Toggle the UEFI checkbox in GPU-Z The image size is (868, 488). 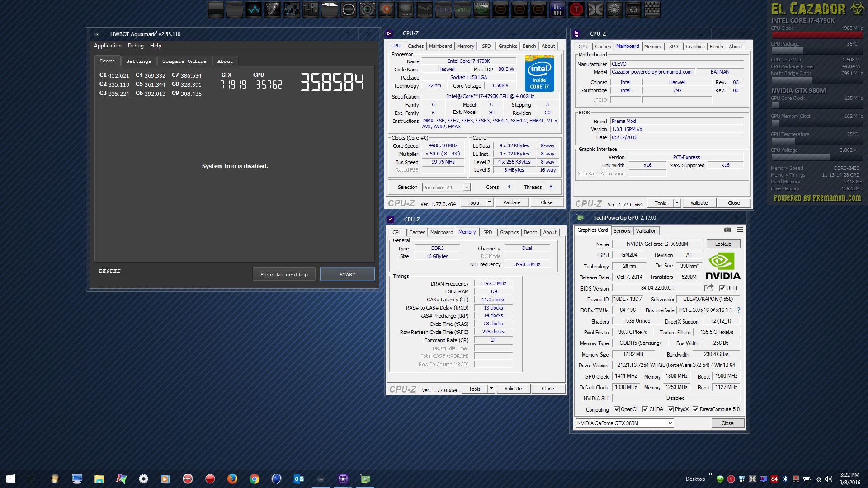pos(722,288)
